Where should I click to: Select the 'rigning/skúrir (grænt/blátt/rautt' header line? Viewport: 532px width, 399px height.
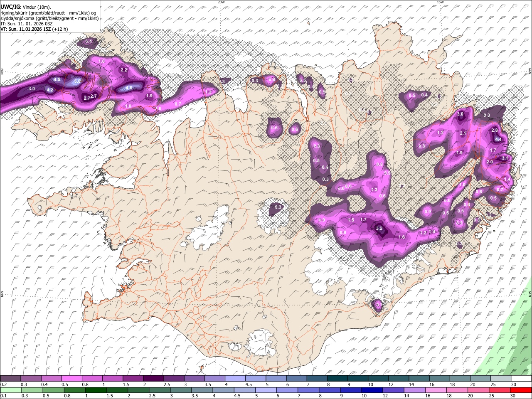(49, 13)
